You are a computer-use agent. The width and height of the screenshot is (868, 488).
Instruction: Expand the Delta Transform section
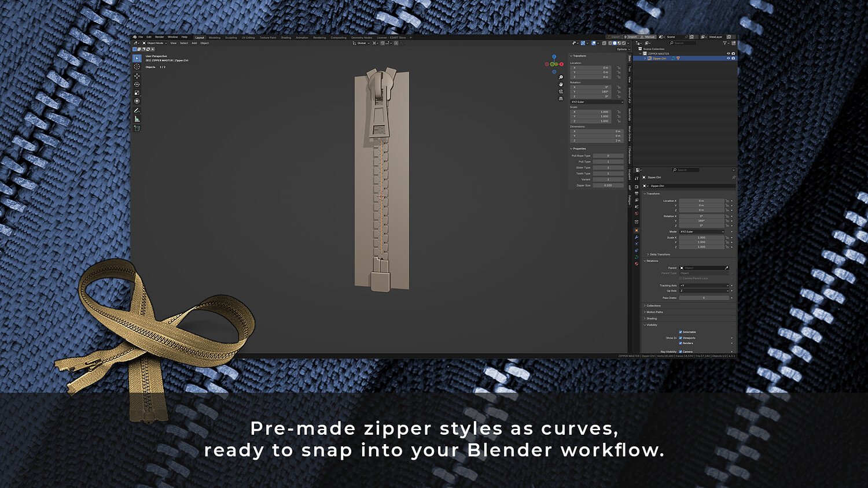coord(657,254)
